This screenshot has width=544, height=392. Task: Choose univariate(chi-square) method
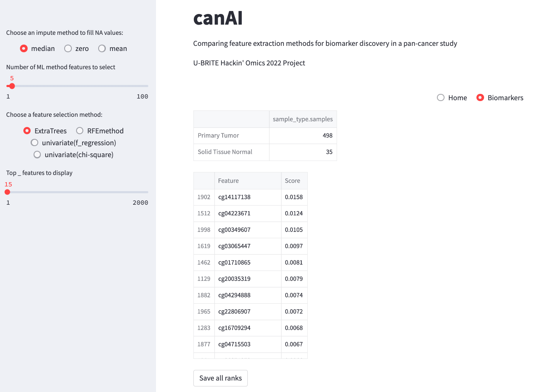74,155
